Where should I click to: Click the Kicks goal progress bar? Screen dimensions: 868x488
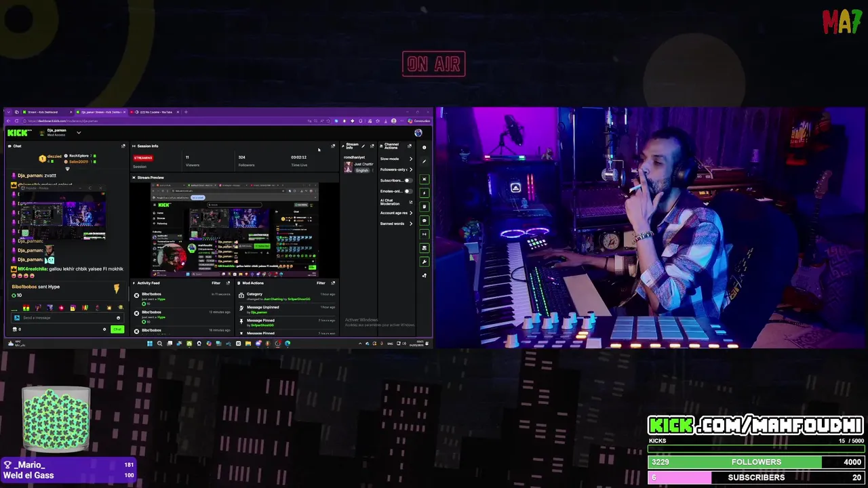point(756,448)
